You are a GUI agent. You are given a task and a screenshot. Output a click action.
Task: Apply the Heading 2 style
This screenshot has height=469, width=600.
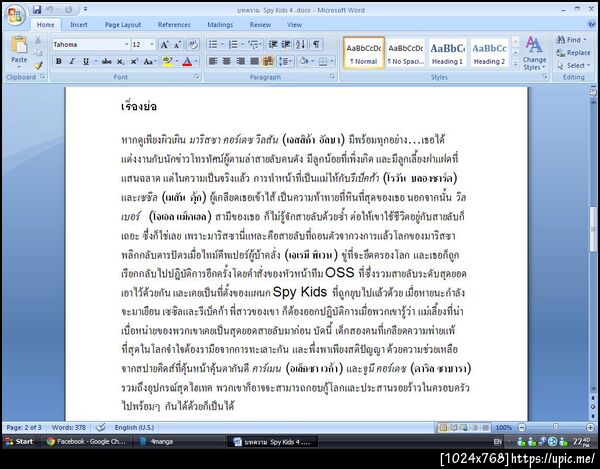coord(489,53)
